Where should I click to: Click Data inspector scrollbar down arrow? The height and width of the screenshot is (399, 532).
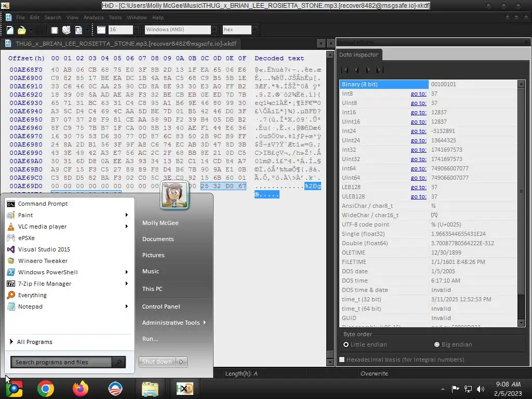(x=522, y=323)
